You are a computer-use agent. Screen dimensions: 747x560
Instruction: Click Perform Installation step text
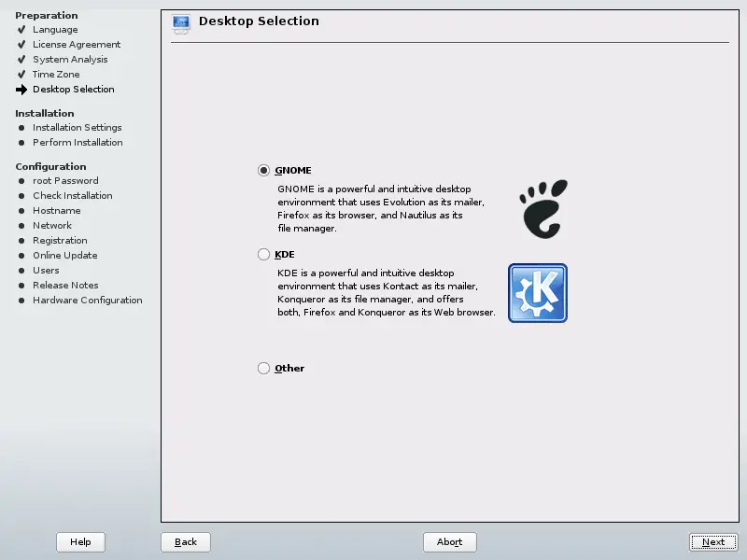pos(78,143)
